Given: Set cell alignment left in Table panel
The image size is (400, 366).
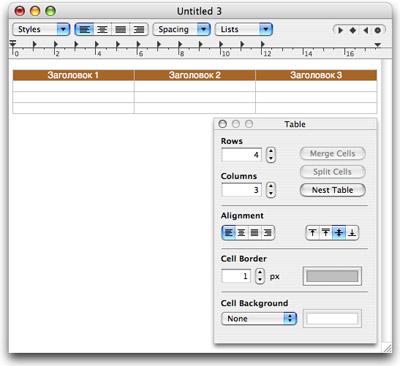Looking at the screenshot, I should click(x=229, y=233).
